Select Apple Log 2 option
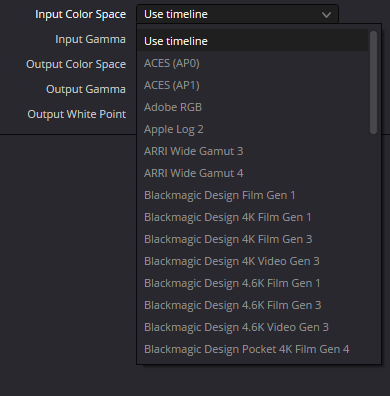Viewport: 390px width, 396px height. (252, 129)
